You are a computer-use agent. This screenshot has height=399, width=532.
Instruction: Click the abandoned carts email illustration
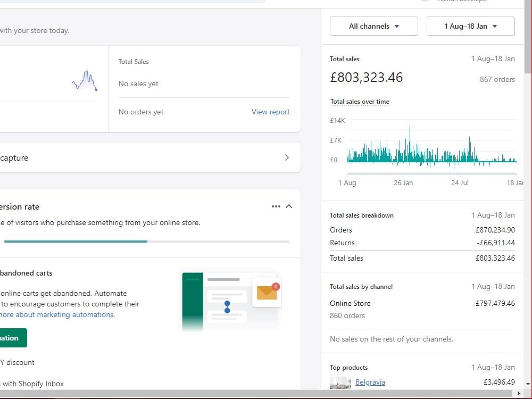[x=232, y=301]
